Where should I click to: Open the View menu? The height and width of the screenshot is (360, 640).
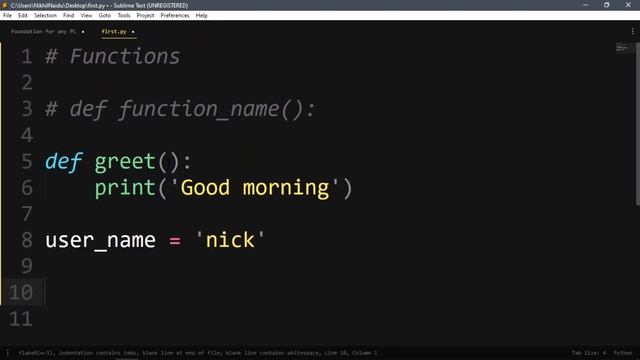click(x=86, y=16)
